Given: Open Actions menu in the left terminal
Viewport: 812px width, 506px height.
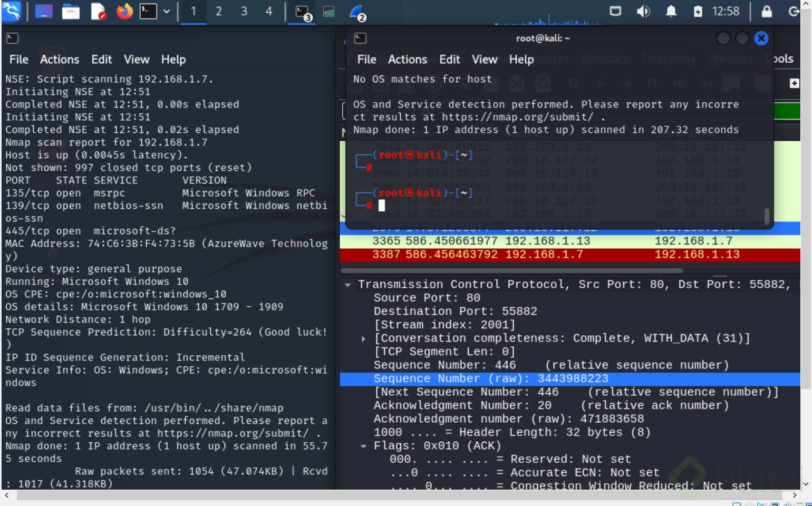Looking at the screenshot, I should point(60,60).
